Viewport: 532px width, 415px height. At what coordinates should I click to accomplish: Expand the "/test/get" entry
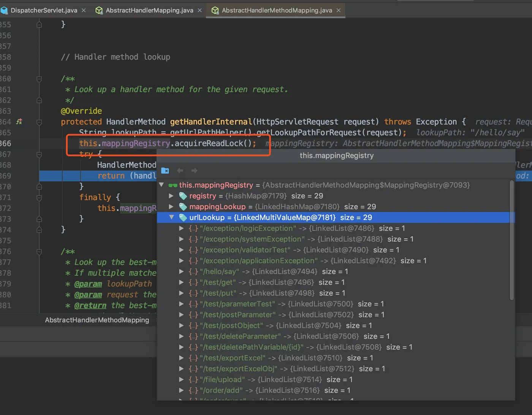(182, 282)
